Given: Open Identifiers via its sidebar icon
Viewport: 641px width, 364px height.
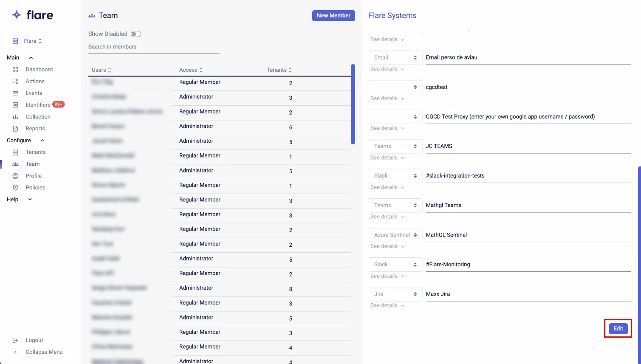Looking at the screenshot, I should click(x=15, y=105).
